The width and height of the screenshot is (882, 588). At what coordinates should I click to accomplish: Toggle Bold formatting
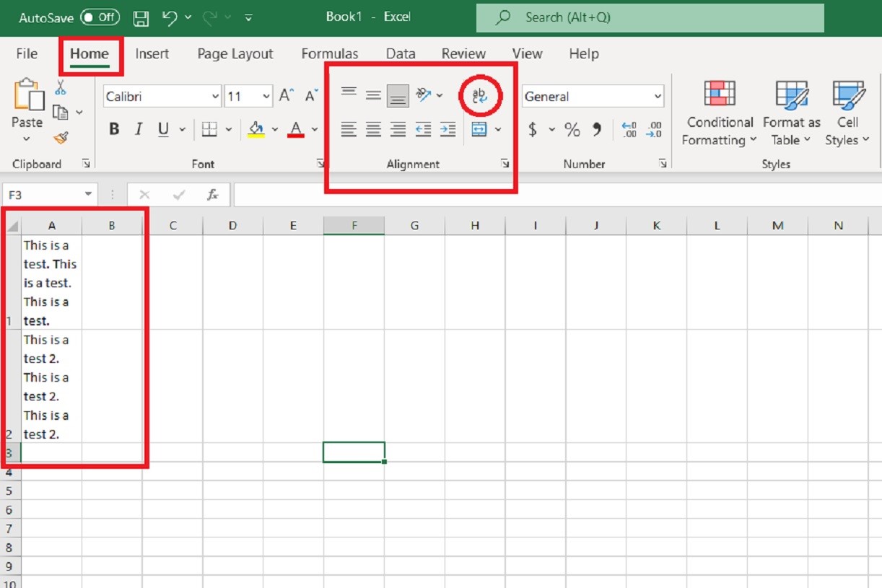(x=114, y=129)
